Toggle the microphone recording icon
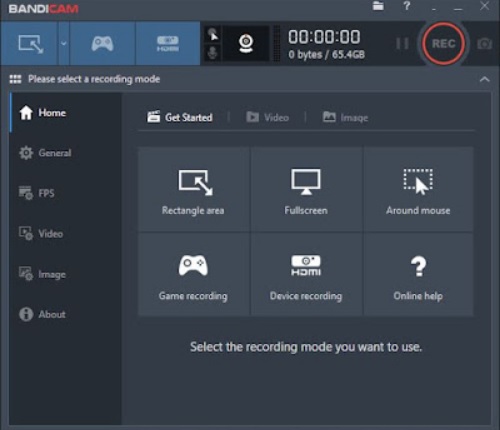Viewport: 500px width, 430px height. 213,52
